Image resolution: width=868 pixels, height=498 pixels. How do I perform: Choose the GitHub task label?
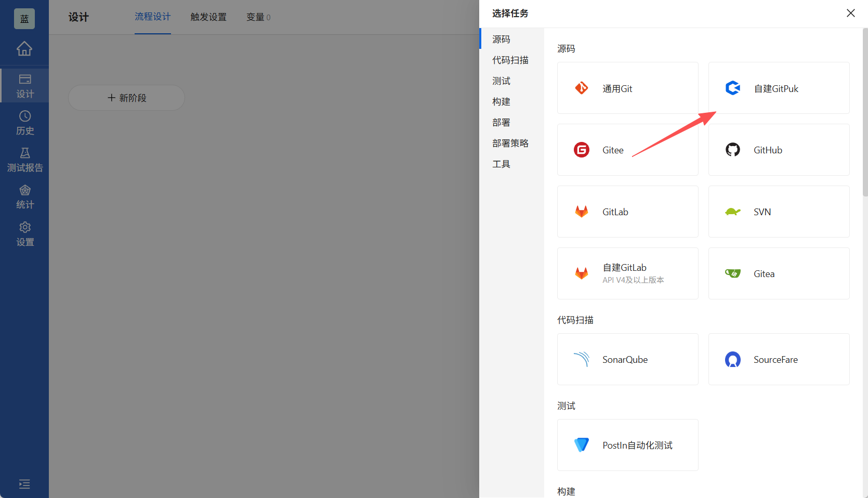point(768,150)
